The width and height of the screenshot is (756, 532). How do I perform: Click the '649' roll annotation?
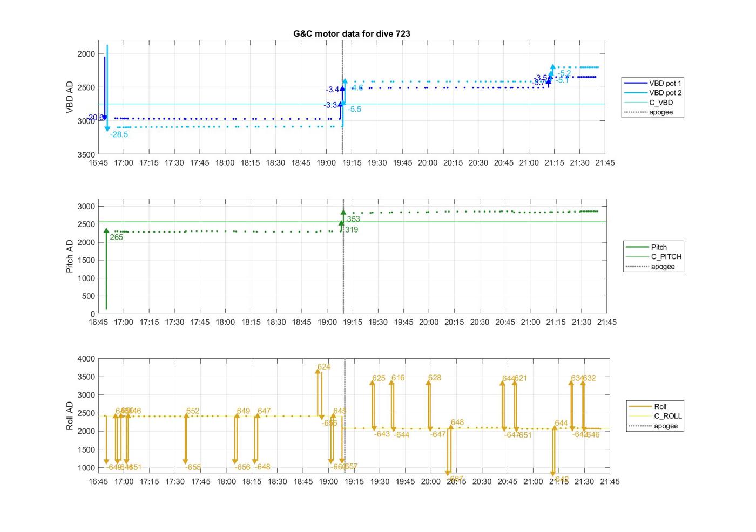[x=244, y=411]
